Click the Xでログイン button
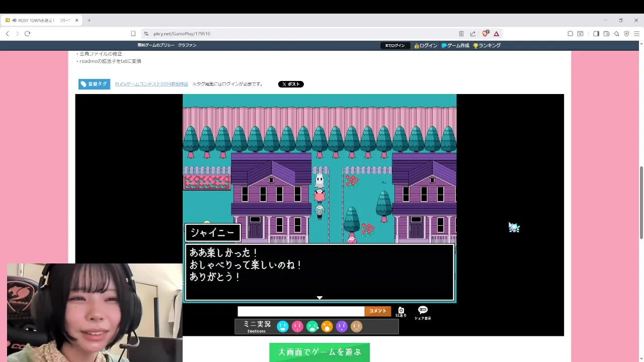Screen dimensions: 644x362 click(395, 45)
